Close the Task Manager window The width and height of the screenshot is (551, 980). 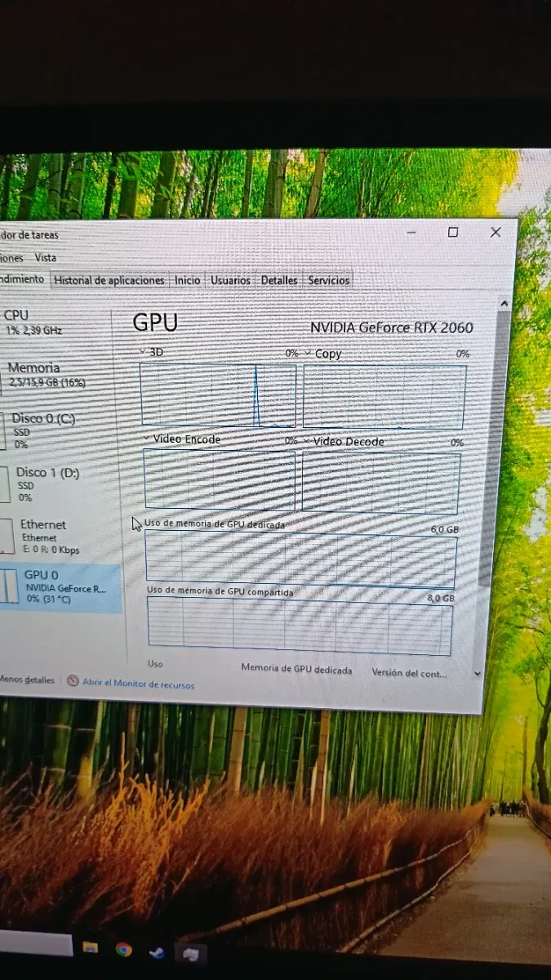495,232
